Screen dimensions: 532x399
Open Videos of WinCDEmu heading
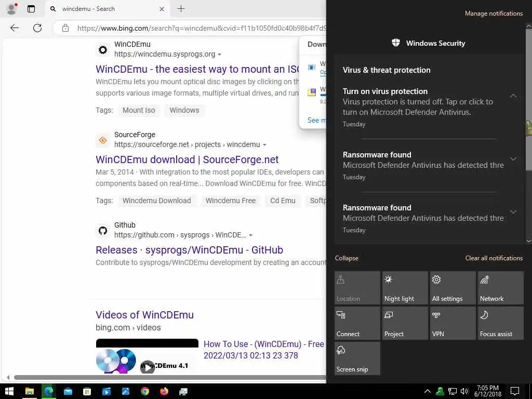tap(144, 314)
